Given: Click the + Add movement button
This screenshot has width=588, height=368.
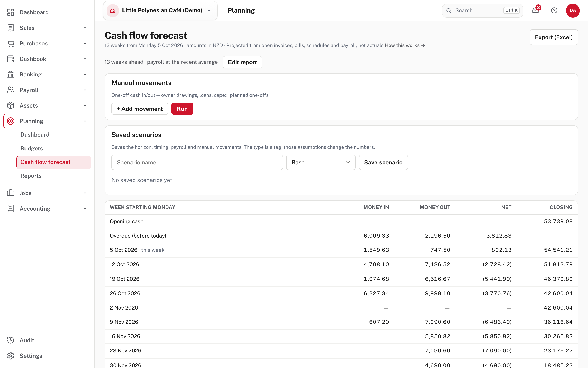Looking at the screenshot, I should pyautogui.click(x=140, y=109).
